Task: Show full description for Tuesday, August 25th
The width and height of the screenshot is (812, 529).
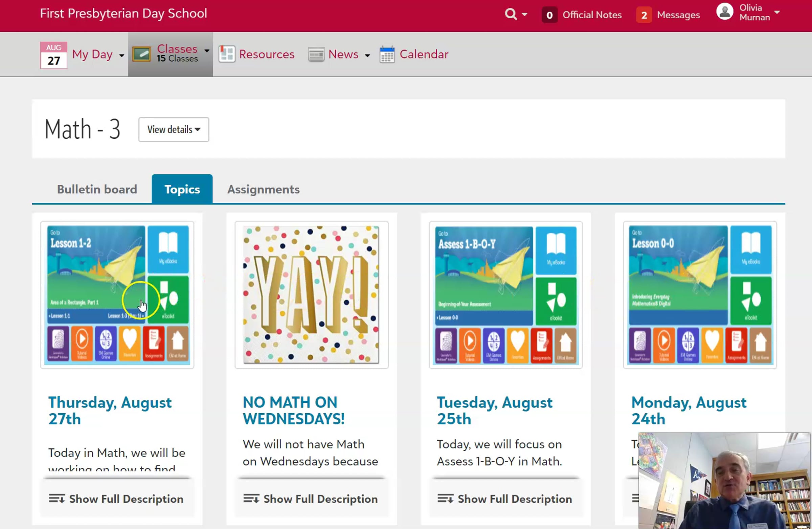Action: click(505, 499)
